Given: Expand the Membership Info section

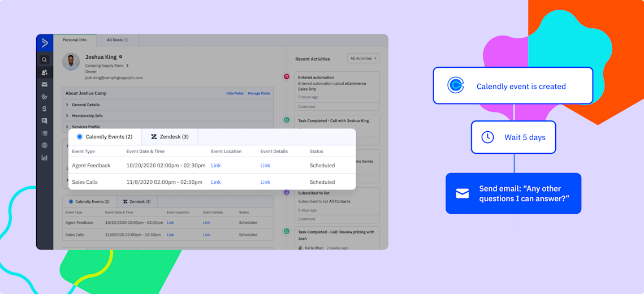Looking at the screenshot, I should [x=167, y=116].
